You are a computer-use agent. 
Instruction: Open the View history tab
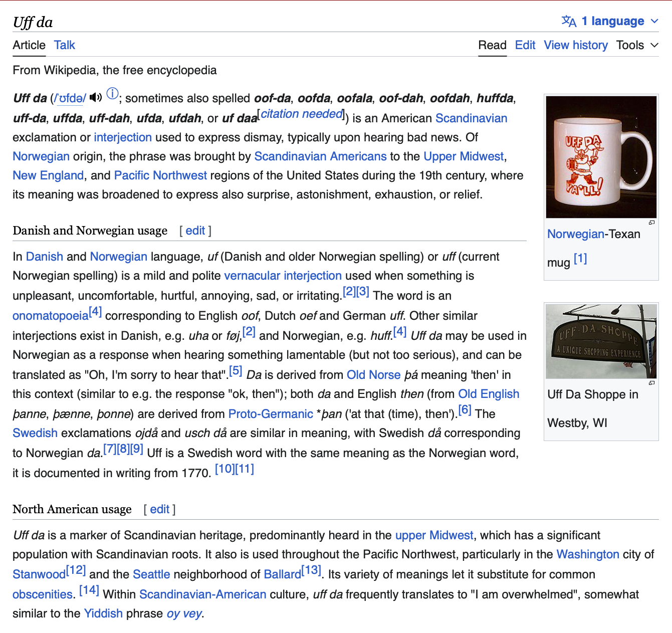(x=575, y=45)
